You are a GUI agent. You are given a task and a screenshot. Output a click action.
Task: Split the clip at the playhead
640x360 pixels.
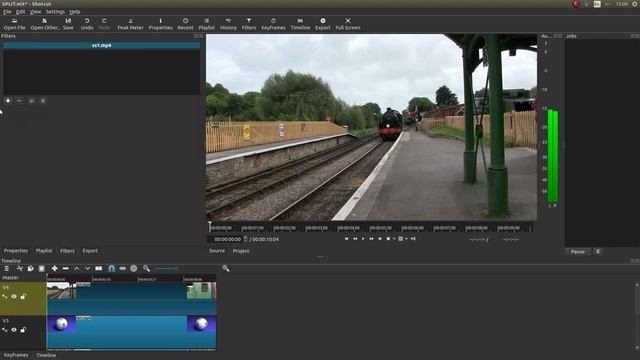(x=99, y=268)
